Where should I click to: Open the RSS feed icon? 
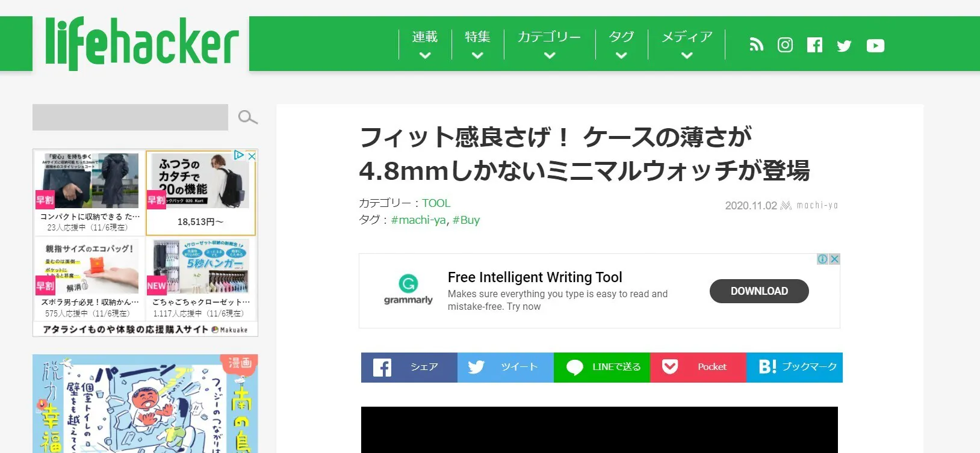pos(756,45)
